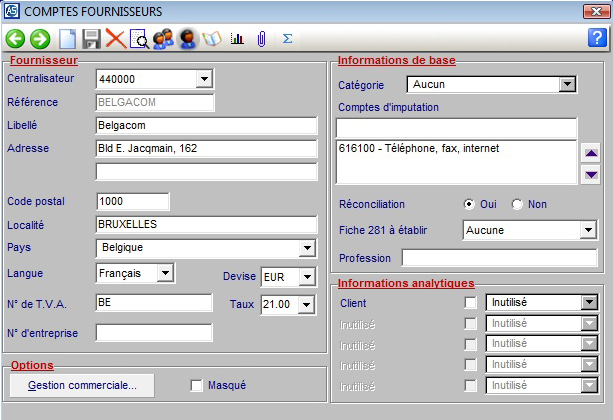Open help with blue question mark icon

(597, 38)
